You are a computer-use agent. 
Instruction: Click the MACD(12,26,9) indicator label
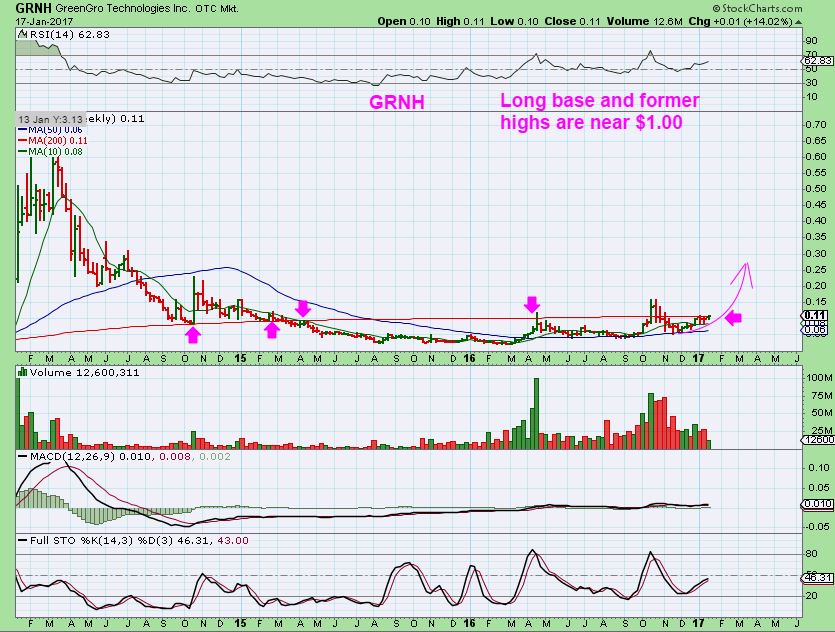pos(72,457)
